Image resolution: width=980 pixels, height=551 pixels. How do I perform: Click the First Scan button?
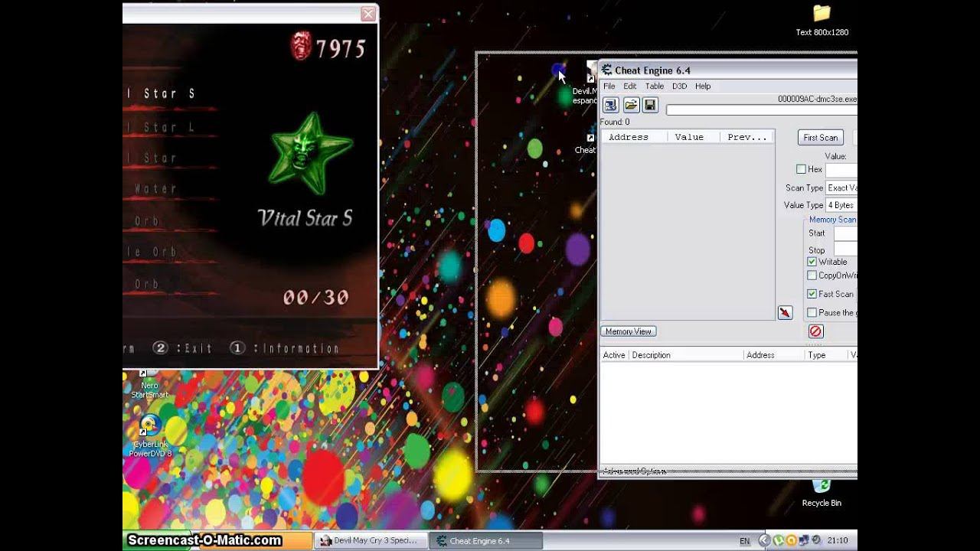pyautogui.click(x=820, y=138)
